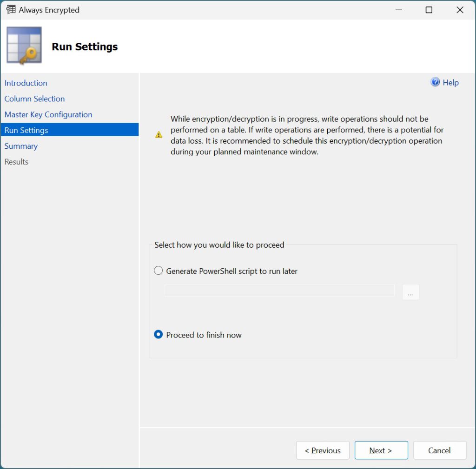Viewport: 476px width, 469px height.
Task: Click the yellow warning triangle icon
Action: click(x=159, y=135)
